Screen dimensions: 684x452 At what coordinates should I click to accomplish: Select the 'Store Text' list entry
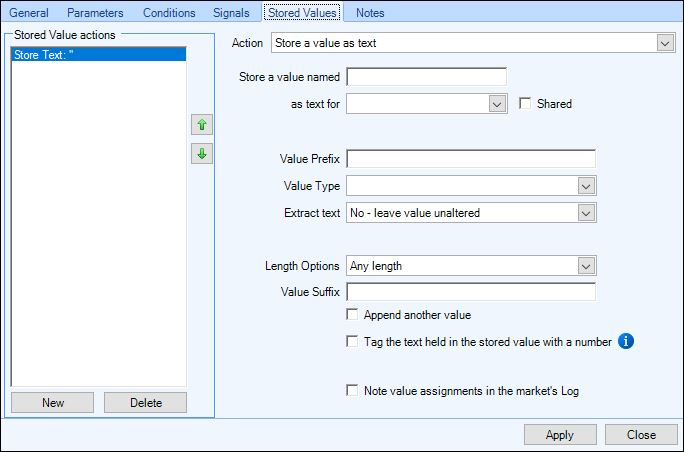tap(99, 55)
